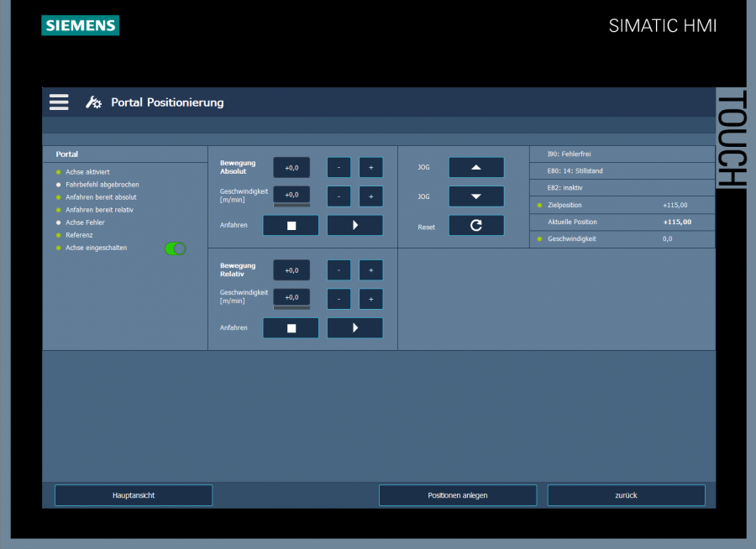Click the zurück button
Screen dimensions: 756x549
[626, 495]
